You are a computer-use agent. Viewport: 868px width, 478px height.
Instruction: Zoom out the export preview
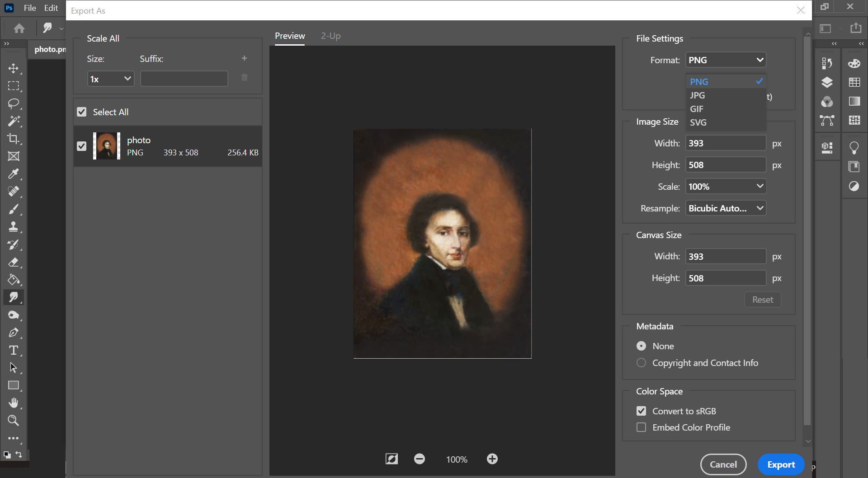tap(420, 459)
